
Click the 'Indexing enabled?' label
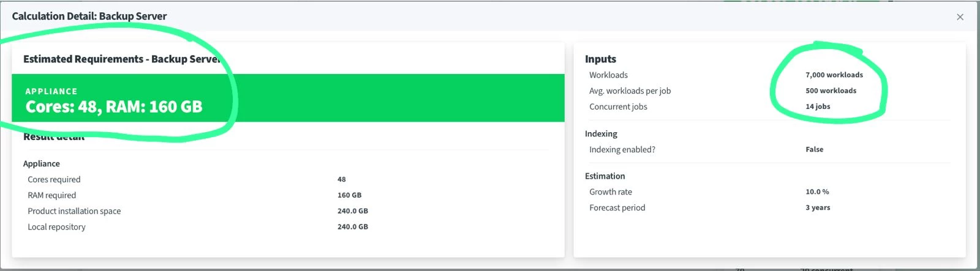click(x=622, y=150)
